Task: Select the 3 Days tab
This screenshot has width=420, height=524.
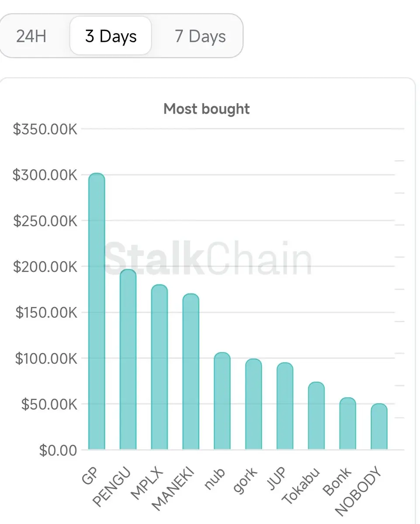Action: 111,36
